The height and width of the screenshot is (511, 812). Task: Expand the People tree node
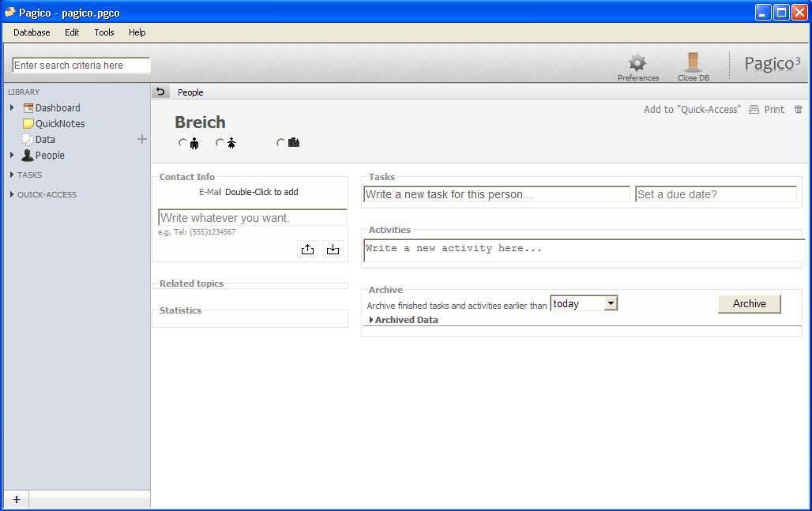click(12, 155)
